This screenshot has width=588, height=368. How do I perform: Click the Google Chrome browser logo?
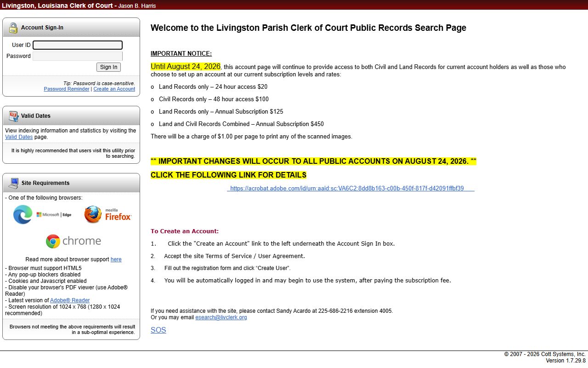point(73,241)
